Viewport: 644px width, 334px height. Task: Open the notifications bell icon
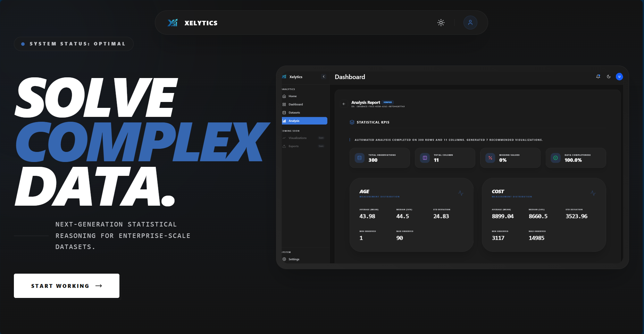click(x=598, y=77)
